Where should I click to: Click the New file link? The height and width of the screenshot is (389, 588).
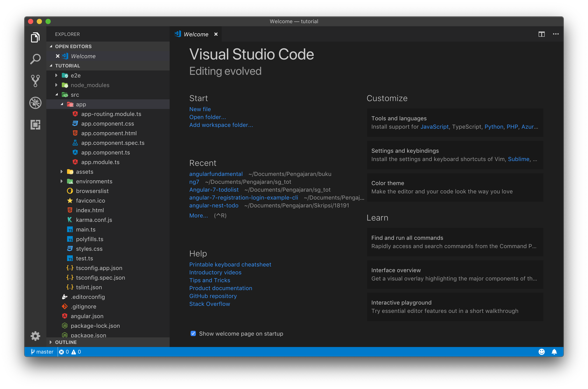[200, 109]
